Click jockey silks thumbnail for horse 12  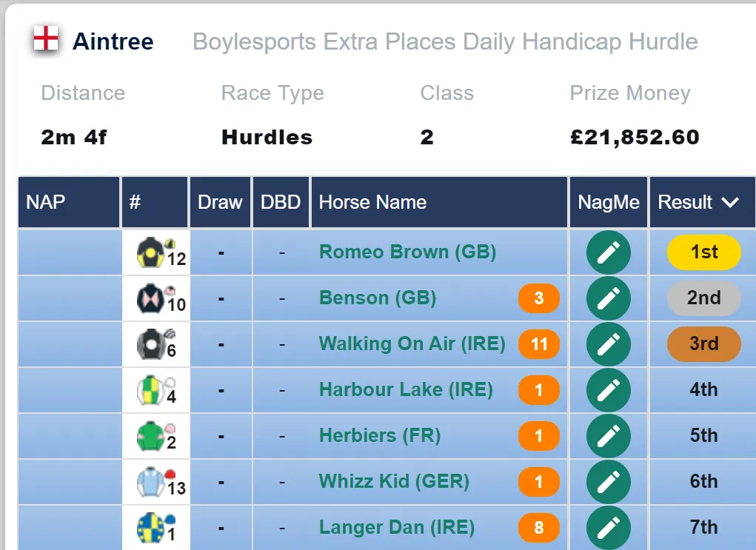click(151, 252)
